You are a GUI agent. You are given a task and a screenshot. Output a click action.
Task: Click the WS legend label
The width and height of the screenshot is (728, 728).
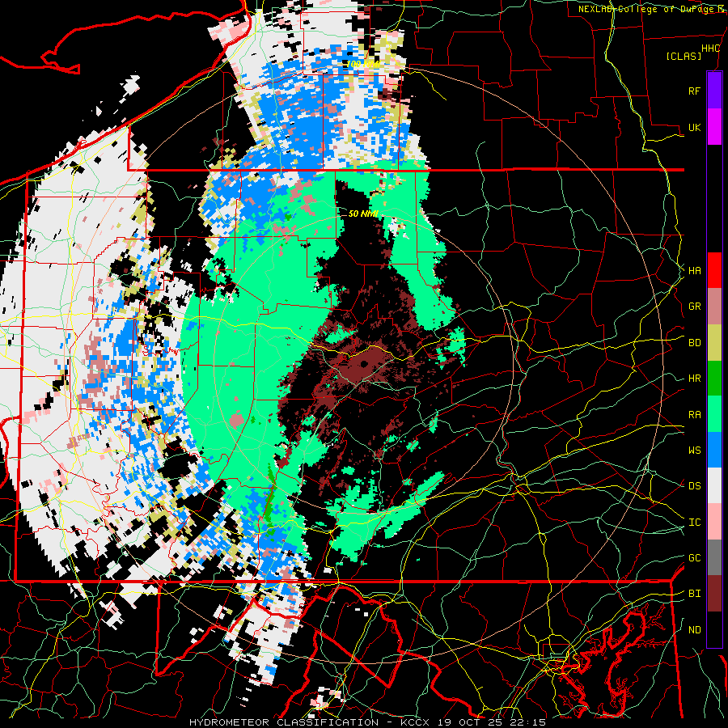(x=694, y=450)
